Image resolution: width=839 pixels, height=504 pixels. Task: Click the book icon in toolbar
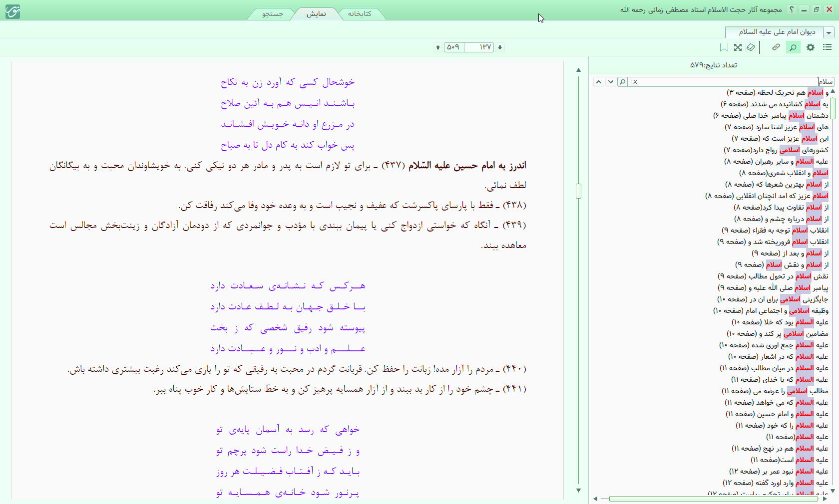click(x=751, y=47)
